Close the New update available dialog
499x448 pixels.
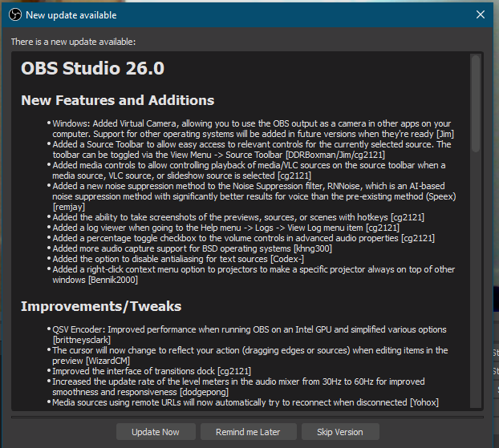pyautogui.click(x=481, y=14)
